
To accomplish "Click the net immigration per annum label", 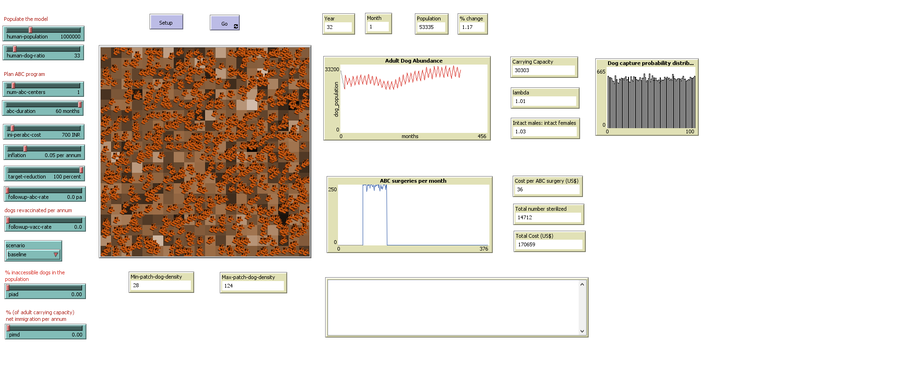I will (40, 316).
